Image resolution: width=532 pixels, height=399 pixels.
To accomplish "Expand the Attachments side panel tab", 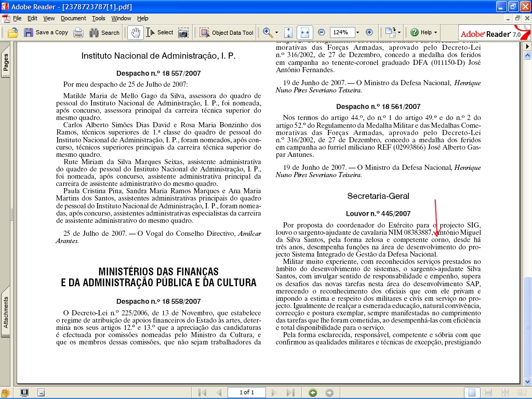I will (x=6, y=312).
